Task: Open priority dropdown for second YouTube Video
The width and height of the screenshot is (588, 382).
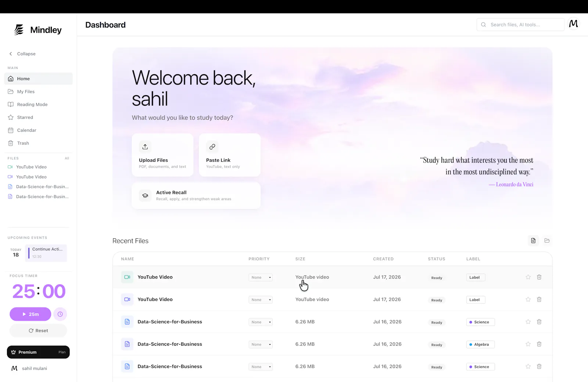Action: [x=261, y=300]
